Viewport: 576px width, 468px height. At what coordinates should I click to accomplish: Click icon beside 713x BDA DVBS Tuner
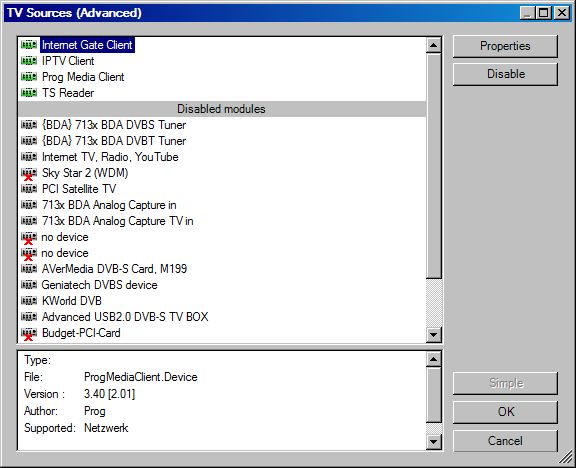click(29, 125)
